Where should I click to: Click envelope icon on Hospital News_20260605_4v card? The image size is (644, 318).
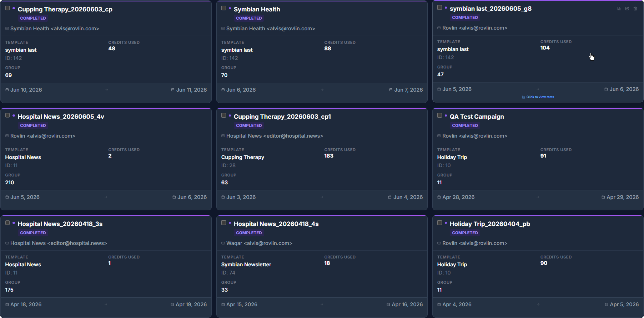click(7, 136)
